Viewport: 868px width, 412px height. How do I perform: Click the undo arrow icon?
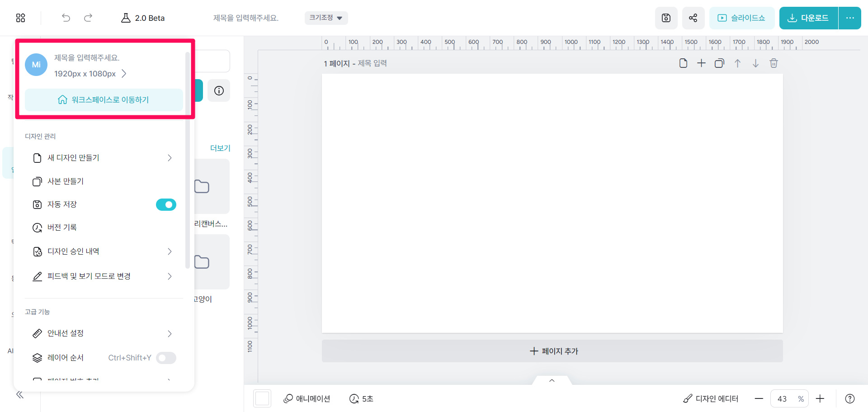pyautogui.click(x=66, y=18)
